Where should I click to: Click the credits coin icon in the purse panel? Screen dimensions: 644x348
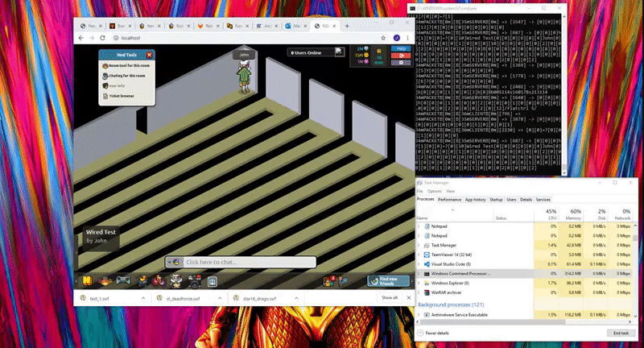pos(366,55)
